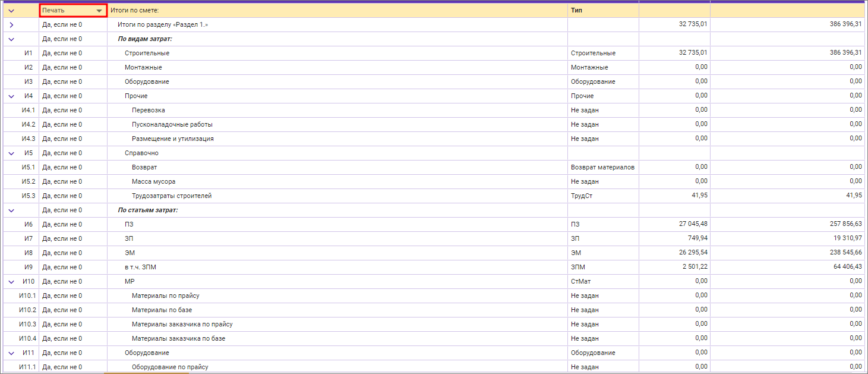
Task: Collapse the И11 Оборудование row chevron
Action: point(11,353)
